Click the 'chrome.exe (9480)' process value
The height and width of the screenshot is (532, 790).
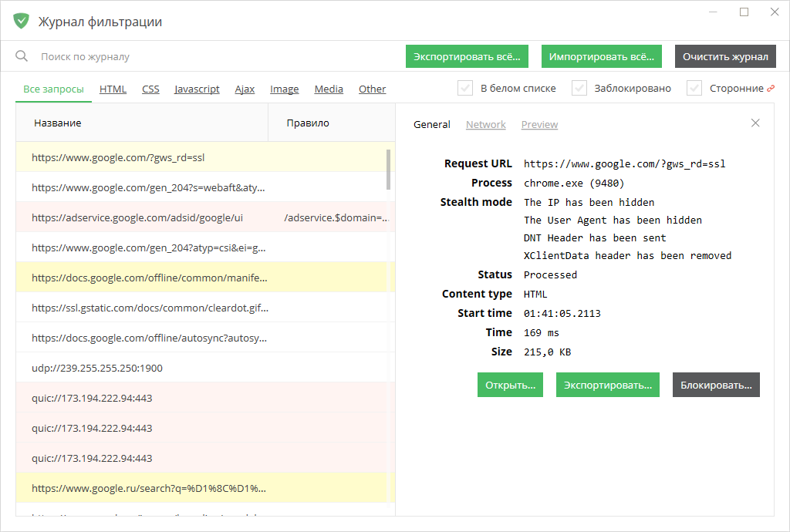point(574,184)
